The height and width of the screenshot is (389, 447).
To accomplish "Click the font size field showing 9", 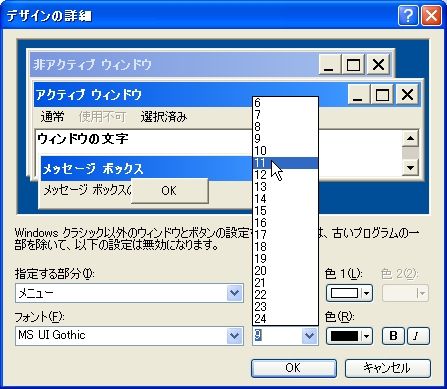I will click(x=277, y=336).
